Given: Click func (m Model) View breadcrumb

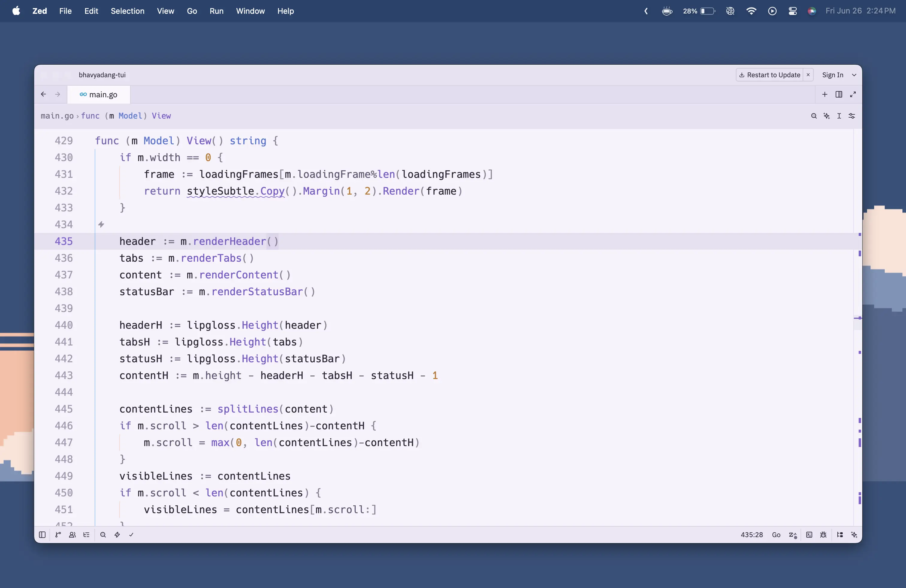Looking at the screenshot, I should (x=126, y=116).
